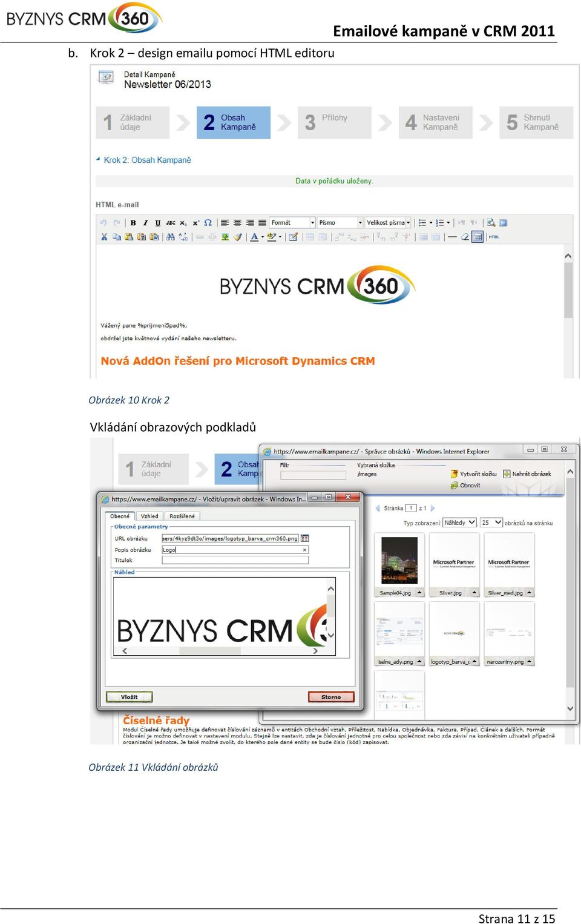Expand the options arrow for Sample04.jpg
The image size is (581, 924).
419,593
